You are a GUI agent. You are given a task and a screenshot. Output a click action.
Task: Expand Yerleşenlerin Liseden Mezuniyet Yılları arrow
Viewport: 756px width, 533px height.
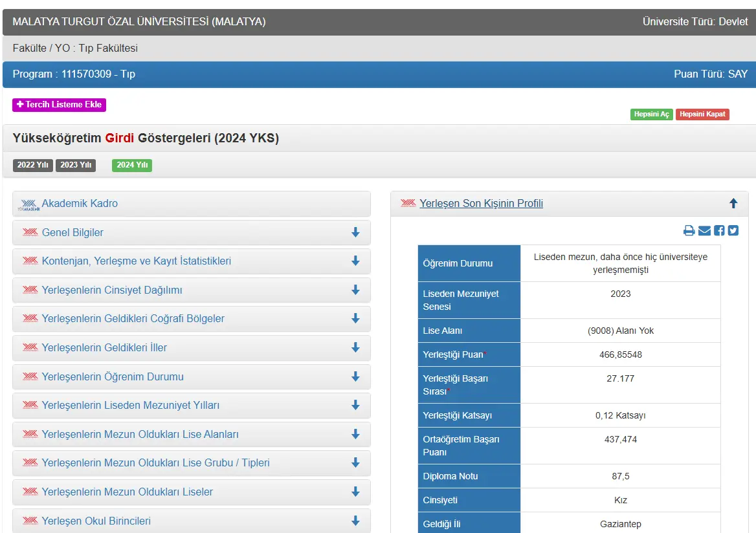coord(355,405)
